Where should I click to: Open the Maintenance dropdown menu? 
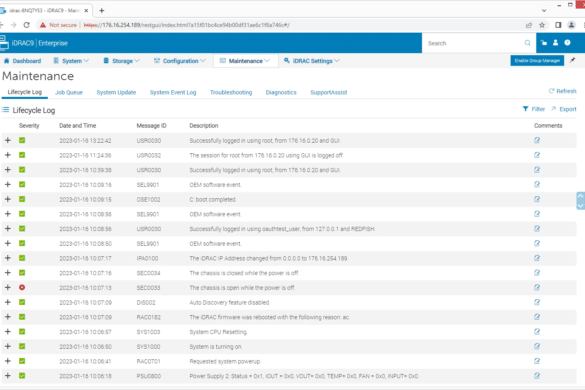pyautogui.click(x=245, y=61)
